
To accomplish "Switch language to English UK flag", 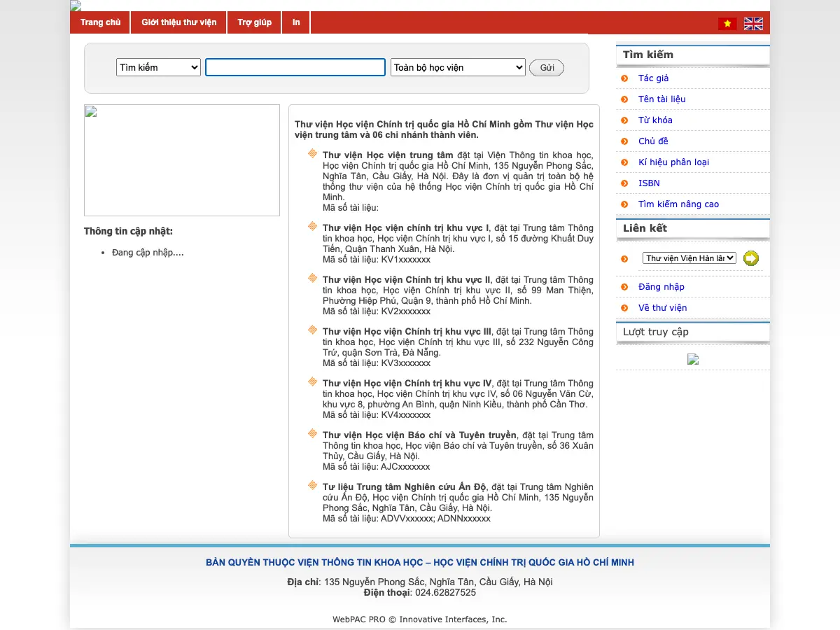I will point(753,24).
